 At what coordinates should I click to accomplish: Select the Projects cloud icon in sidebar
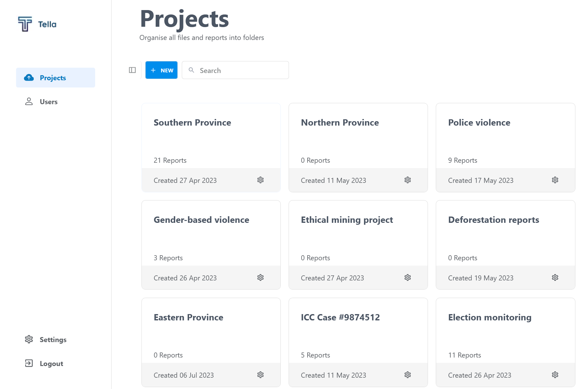click(x=29, y=77)
